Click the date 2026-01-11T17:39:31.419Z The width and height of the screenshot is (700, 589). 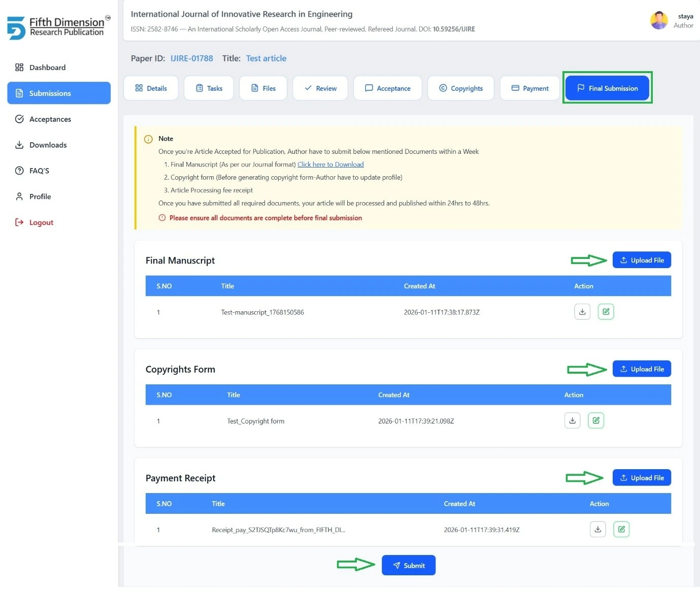482,530
